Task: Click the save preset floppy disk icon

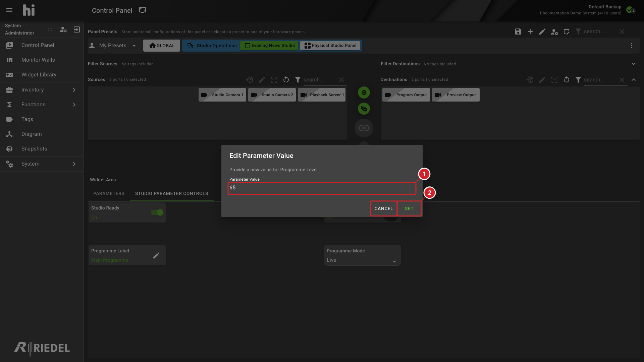Action: [518, 32]
